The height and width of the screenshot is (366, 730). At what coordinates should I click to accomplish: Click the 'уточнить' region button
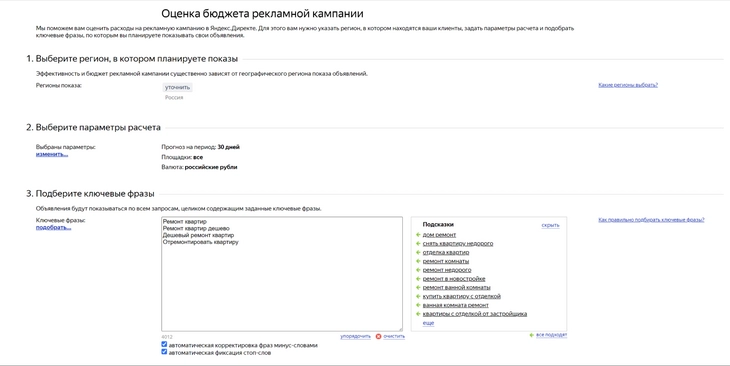[177, 87]
